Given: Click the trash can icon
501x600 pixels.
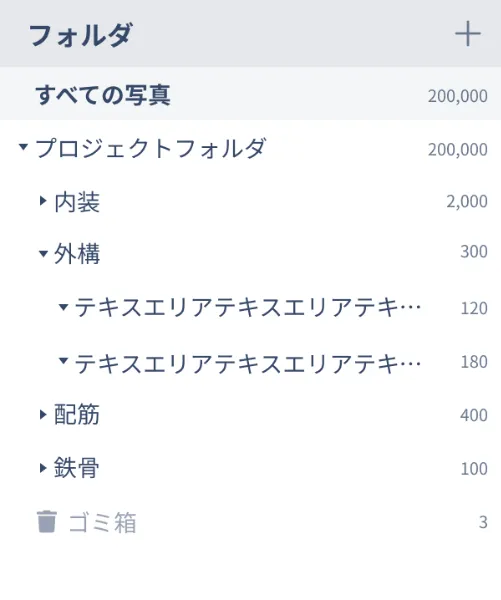Looking at the screenshot, I should pos(47,522).
